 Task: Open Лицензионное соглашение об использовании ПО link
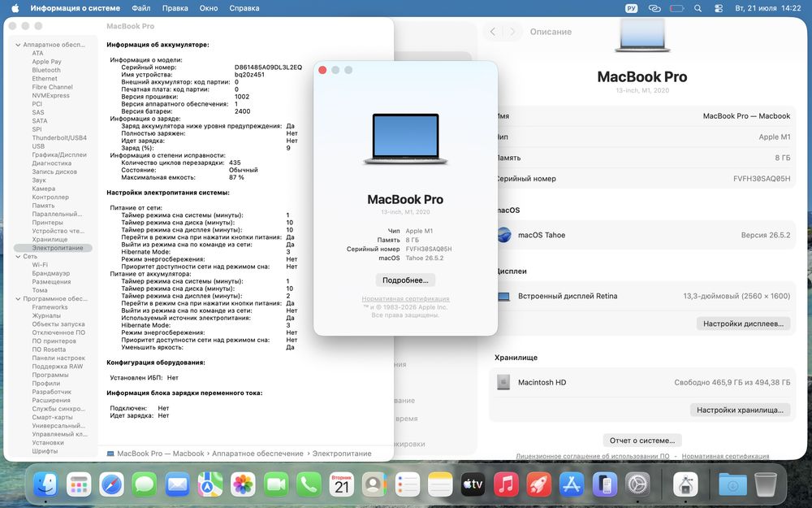[593, 456]
